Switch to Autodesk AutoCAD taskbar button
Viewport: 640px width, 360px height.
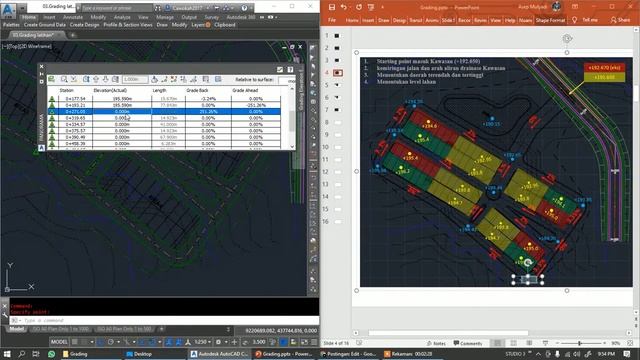click(x=219, y=354)
